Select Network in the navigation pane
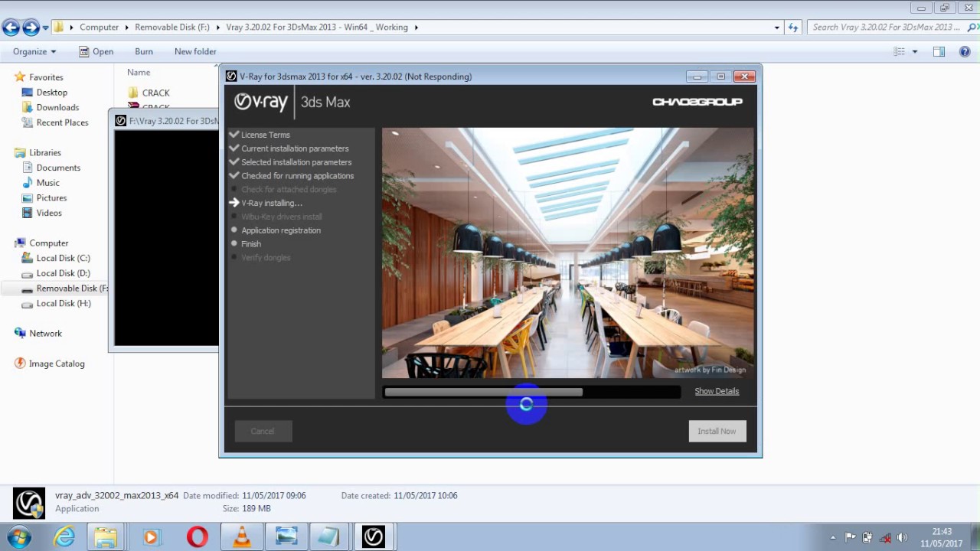Viewport: 980px width, 551px height. pyautogui.click(x=45, y=334)
